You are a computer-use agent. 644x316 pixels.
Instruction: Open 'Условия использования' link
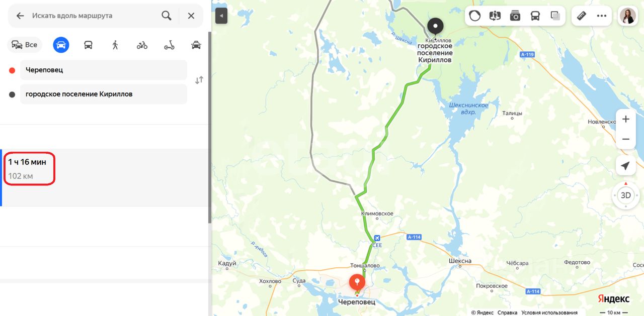pos(549,312)
